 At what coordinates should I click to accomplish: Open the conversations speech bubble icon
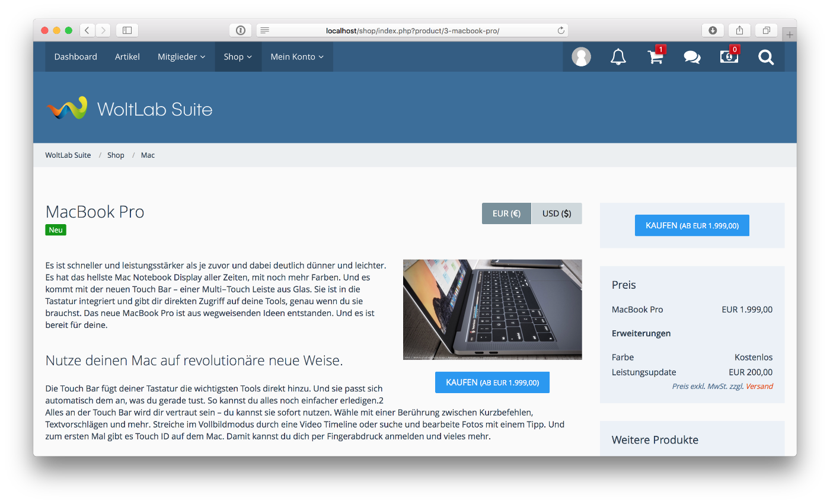click(692, 58)
